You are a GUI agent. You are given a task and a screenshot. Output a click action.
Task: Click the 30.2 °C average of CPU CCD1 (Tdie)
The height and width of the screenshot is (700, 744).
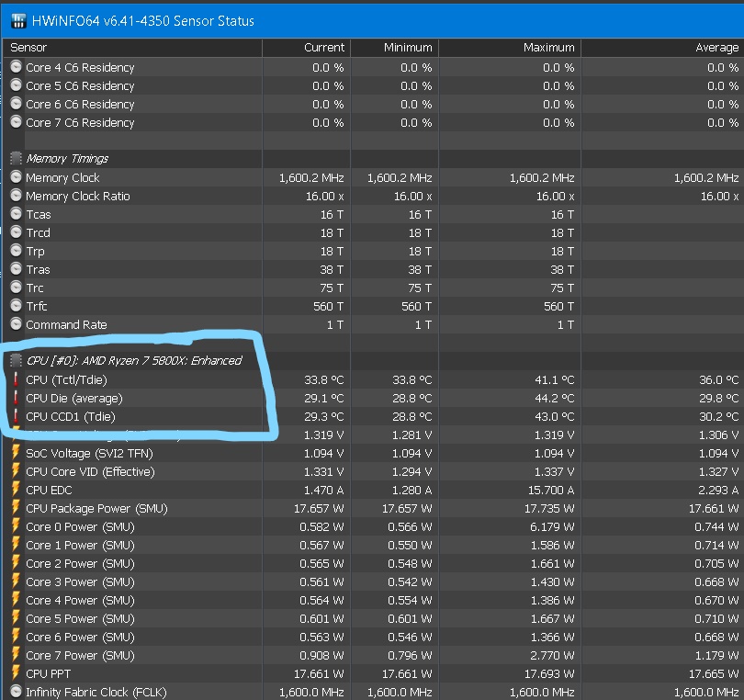(719, 416)
